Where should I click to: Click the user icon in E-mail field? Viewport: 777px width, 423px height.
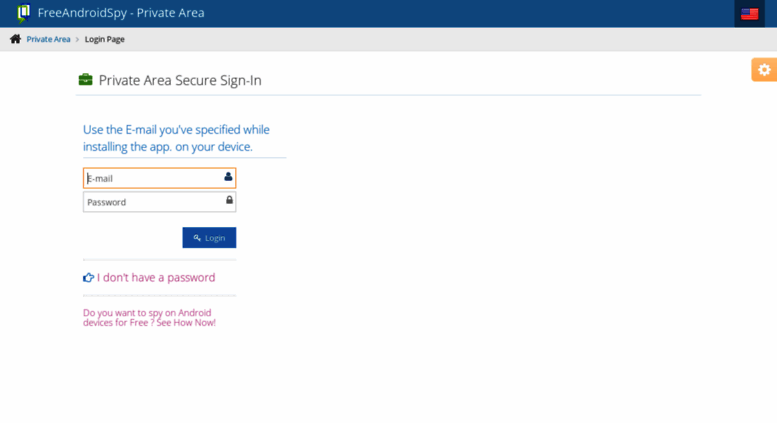(x=228, y=176)
